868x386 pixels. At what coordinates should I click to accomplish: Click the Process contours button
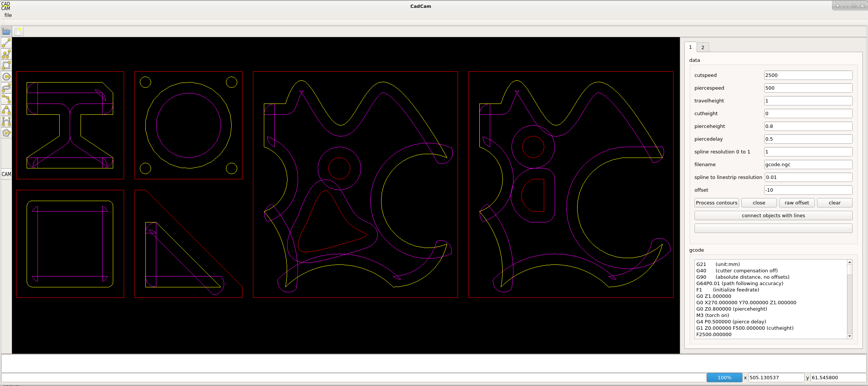point(717,203)
